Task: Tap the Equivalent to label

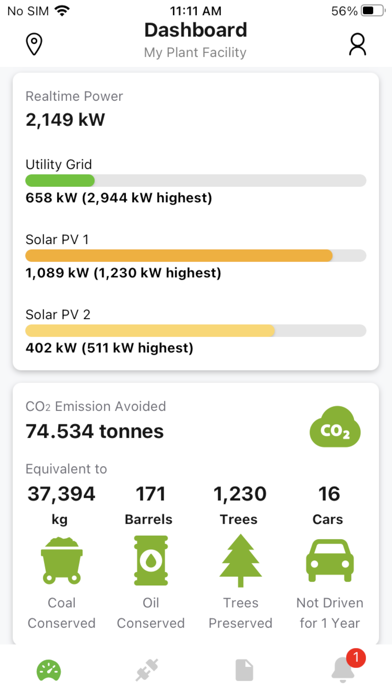Action: pos(66,469)
